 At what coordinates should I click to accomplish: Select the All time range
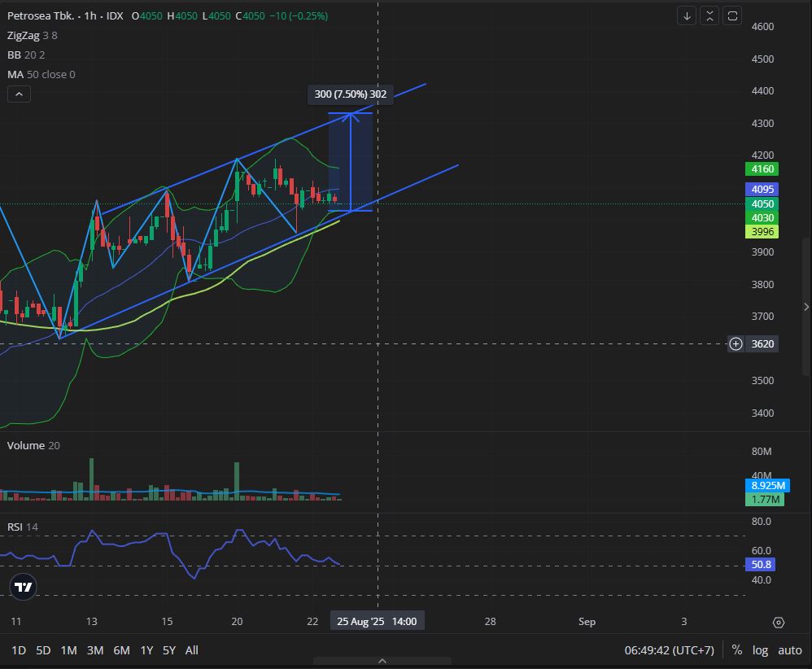[x=191, y=650]
